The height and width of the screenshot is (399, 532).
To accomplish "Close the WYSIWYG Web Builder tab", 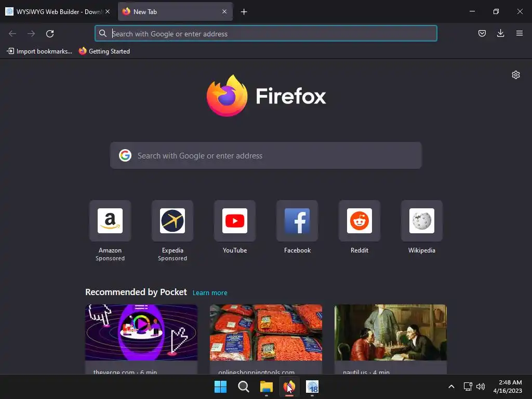I will point(108,11).
